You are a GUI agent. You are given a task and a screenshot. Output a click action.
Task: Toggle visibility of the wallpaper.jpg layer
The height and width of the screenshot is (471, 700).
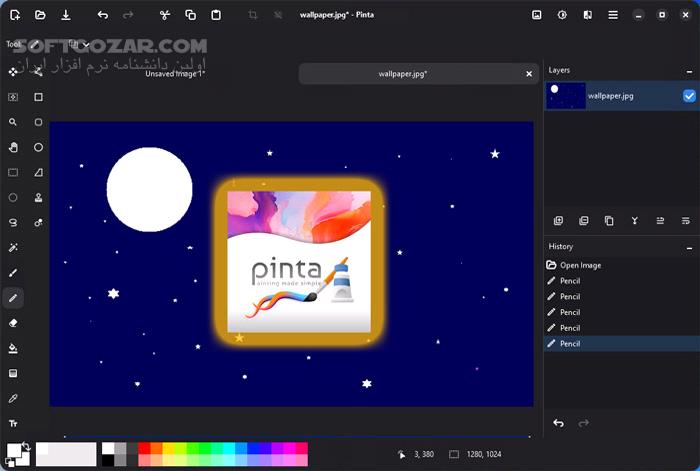689,96
